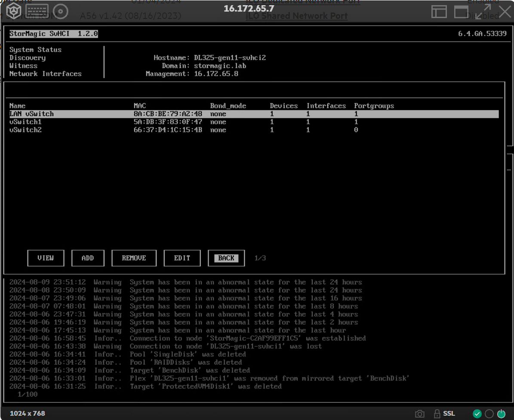
Task: Click warning entry for the last 8 hours
Action: coord(184,306)
